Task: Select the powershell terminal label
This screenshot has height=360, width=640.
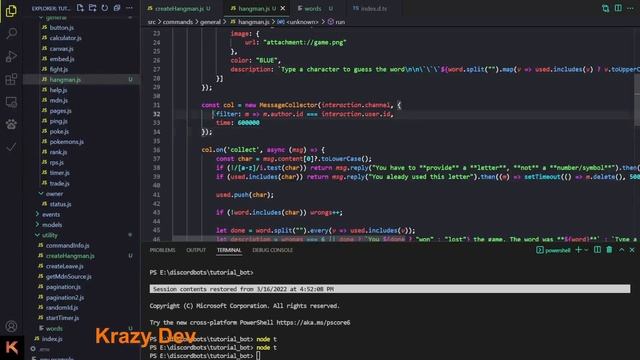Action: tap(553, 250)
